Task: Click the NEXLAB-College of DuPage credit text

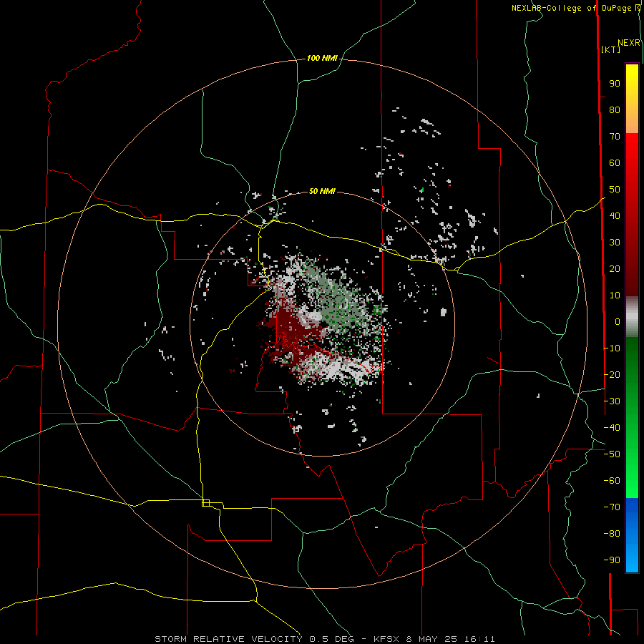Action: (x=572, y=8)
